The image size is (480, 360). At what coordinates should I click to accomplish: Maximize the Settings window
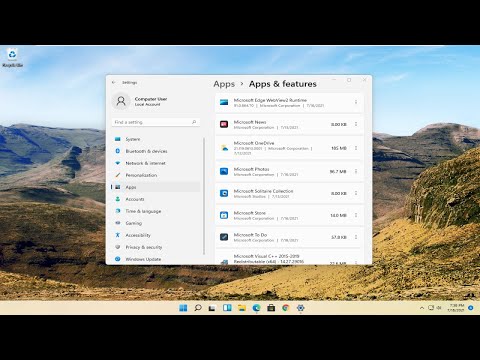point(349,80)
